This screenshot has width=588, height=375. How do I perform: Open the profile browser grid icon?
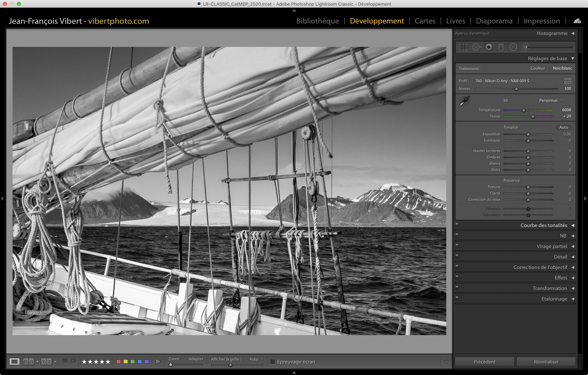click(x=568, y=81)
